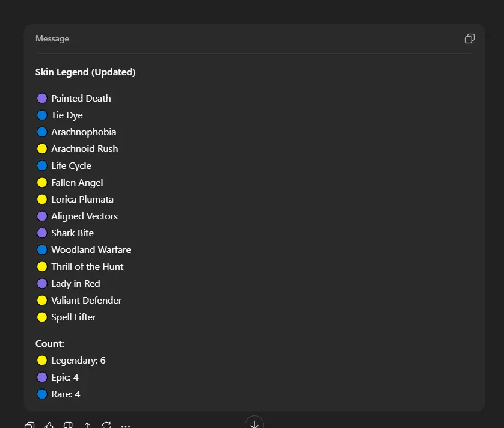Click the Spell Lifter entry text
The width and height of the screenshot is (504, 428).
(73, 317)
